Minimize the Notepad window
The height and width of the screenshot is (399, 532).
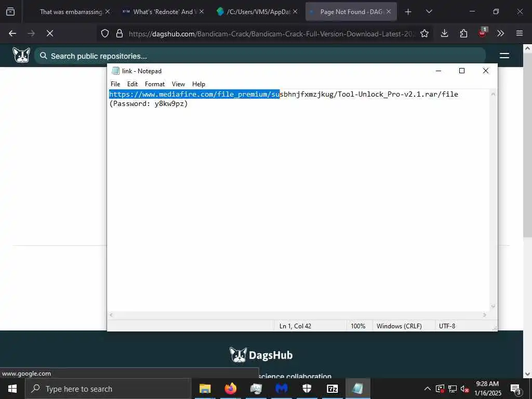[x=438, y=71]
